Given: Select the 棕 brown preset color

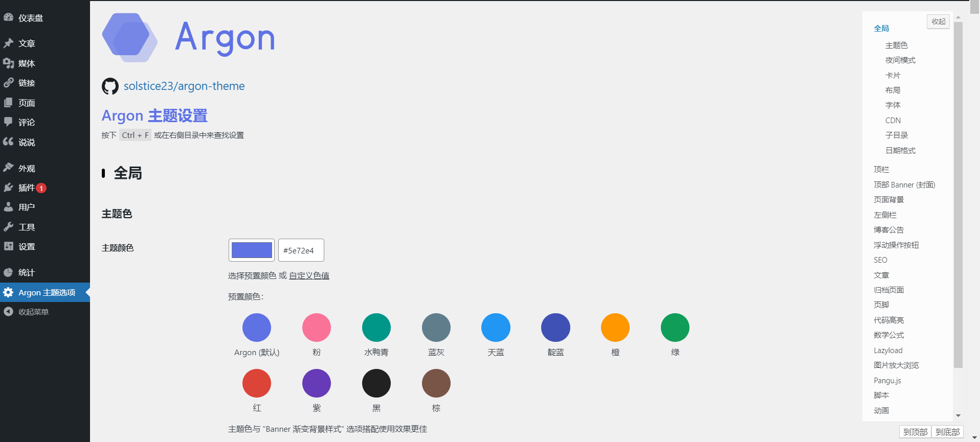Looking at the screenshot, I should 436,383.
